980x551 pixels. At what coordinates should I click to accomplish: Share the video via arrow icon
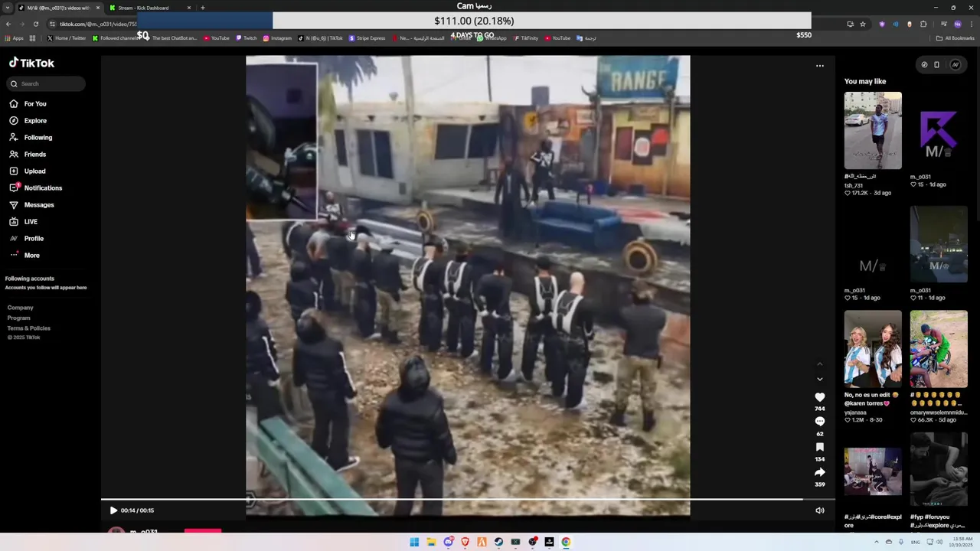pos(820,472)
